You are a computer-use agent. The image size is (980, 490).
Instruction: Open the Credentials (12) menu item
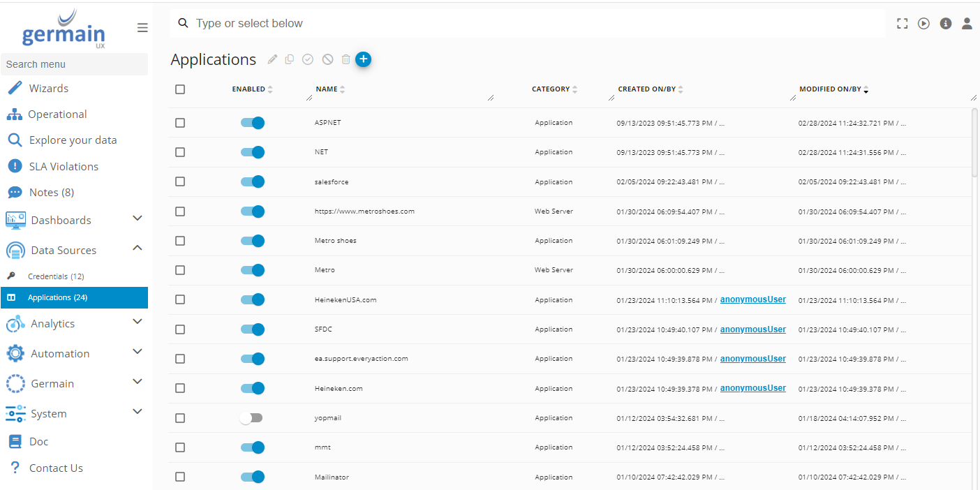(56, 276)
